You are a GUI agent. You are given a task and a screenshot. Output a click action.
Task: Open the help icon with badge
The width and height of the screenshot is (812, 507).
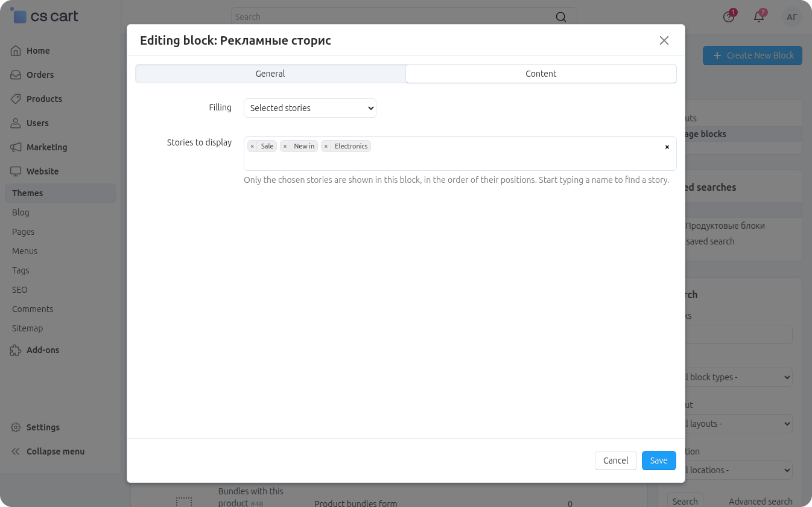click(729, 17)
